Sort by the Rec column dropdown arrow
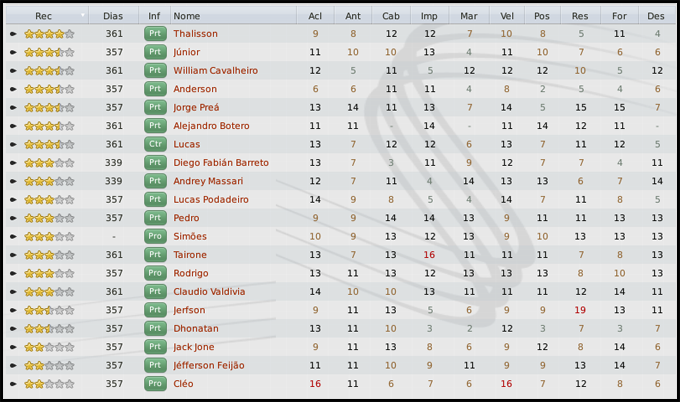This screenshot has height=402, width=680. pos(82,16)
